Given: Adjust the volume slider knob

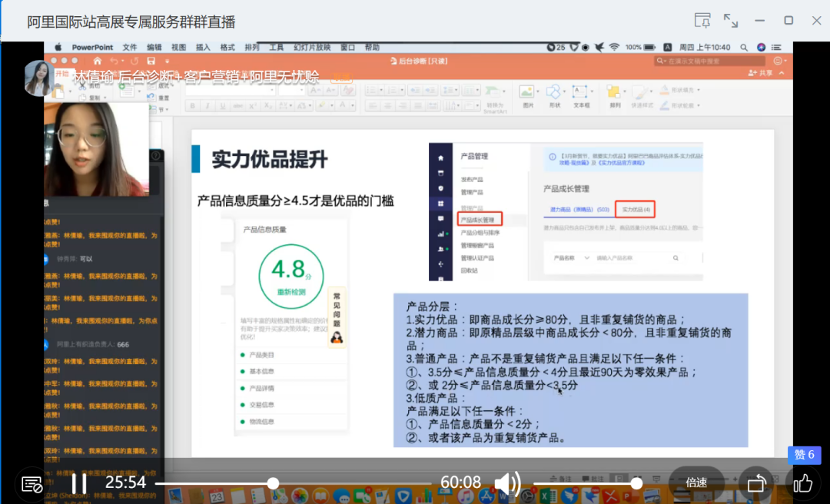Looking at the screenshot, I should coord(637,483).
